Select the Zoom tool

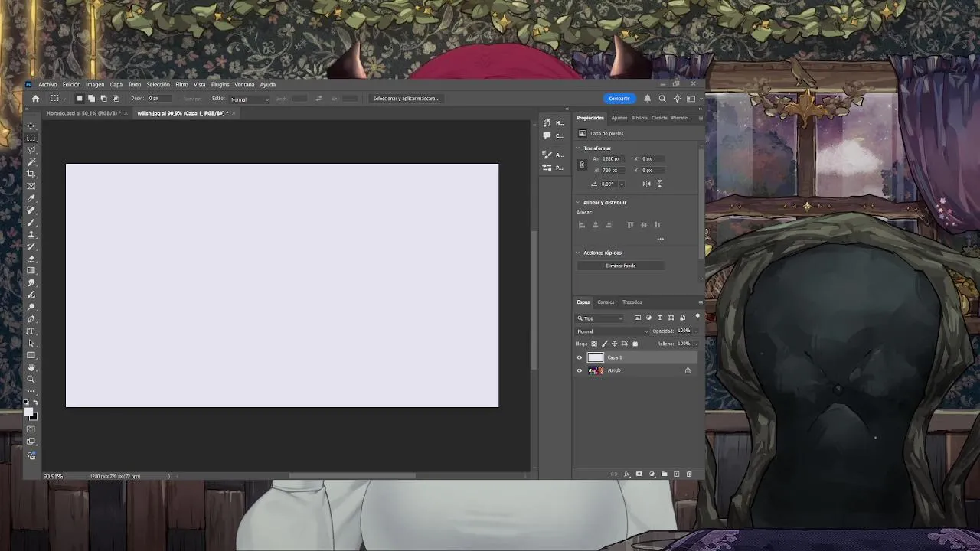tap(31, 380)
